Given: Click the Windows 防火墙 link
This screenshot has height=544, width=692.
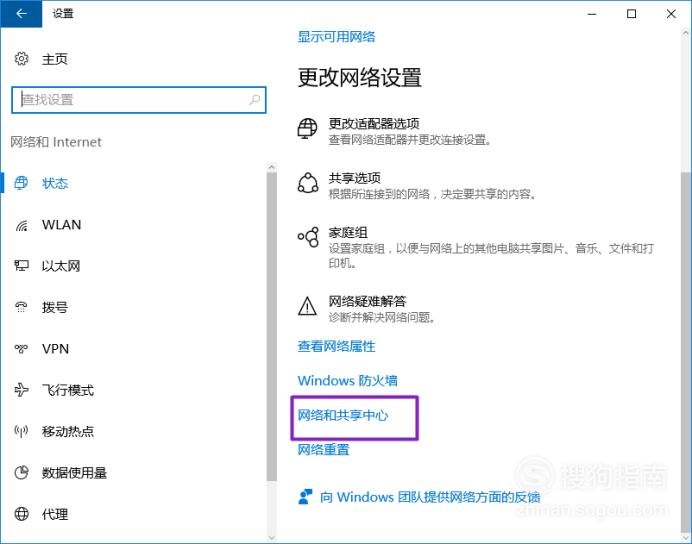Looking at the screenshot, I should coord(347,380).
